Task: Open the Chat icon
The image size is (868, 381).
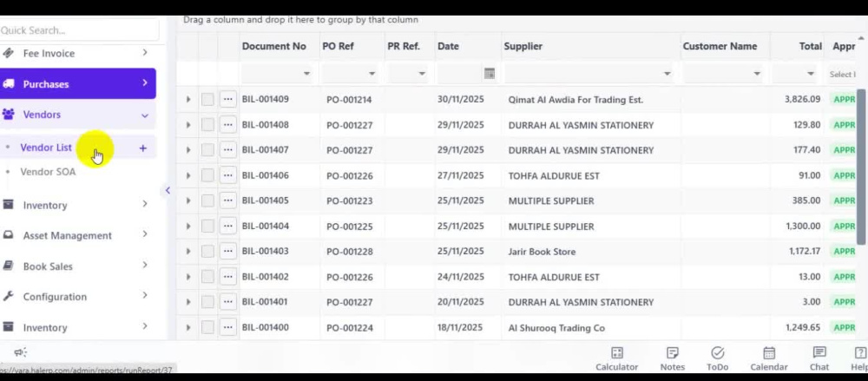Action: click(x=819, y=352)
